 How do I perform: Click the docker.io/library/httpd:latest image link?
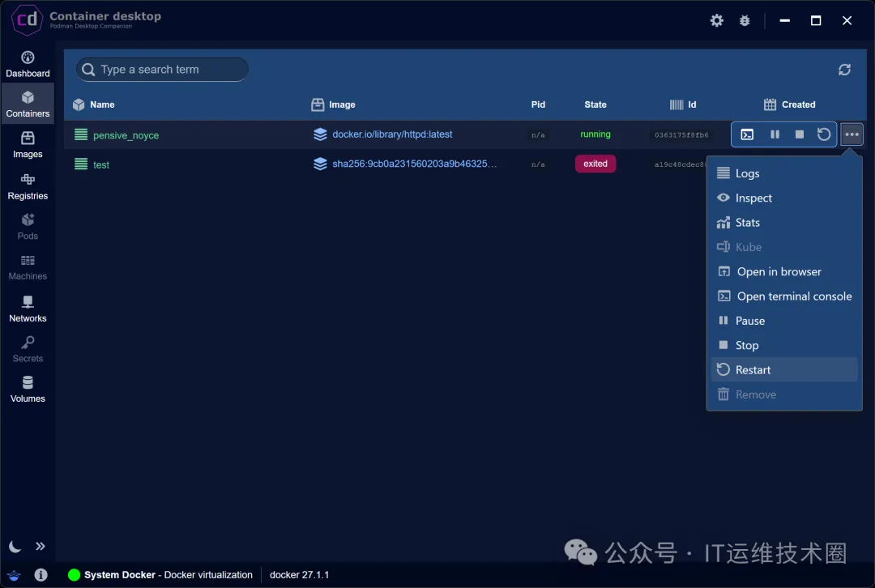tap(392, 134)
